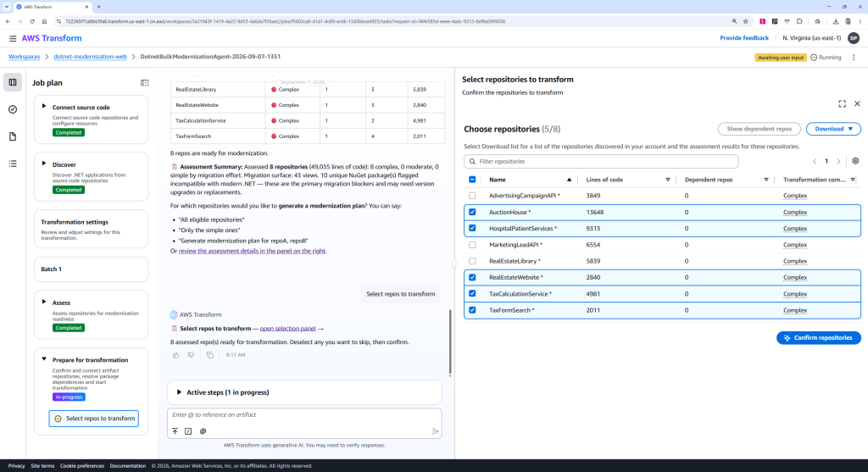Select the Transformation settings step

click(x=92, y=229)
